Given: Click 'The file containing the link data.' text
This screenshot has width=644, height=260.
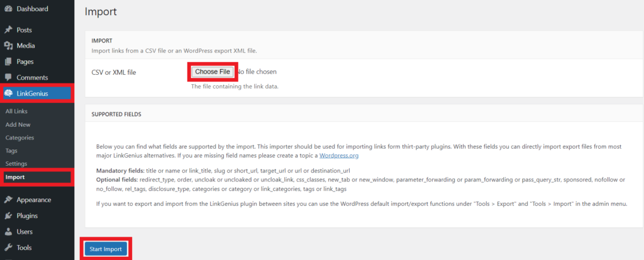Looking at the screenshot, I should click(235, 87).
